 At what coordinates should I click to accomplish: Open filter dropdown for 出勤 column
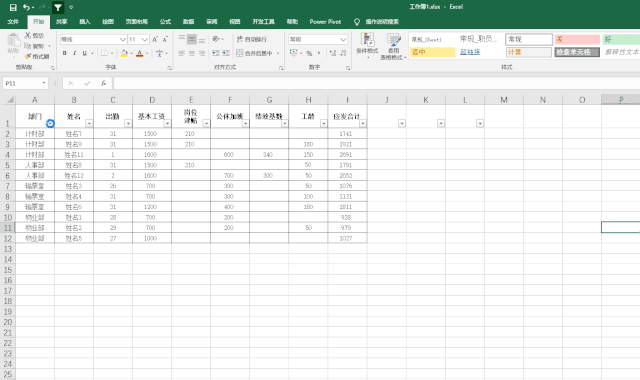pyautogui.click(x=128, y=123)
